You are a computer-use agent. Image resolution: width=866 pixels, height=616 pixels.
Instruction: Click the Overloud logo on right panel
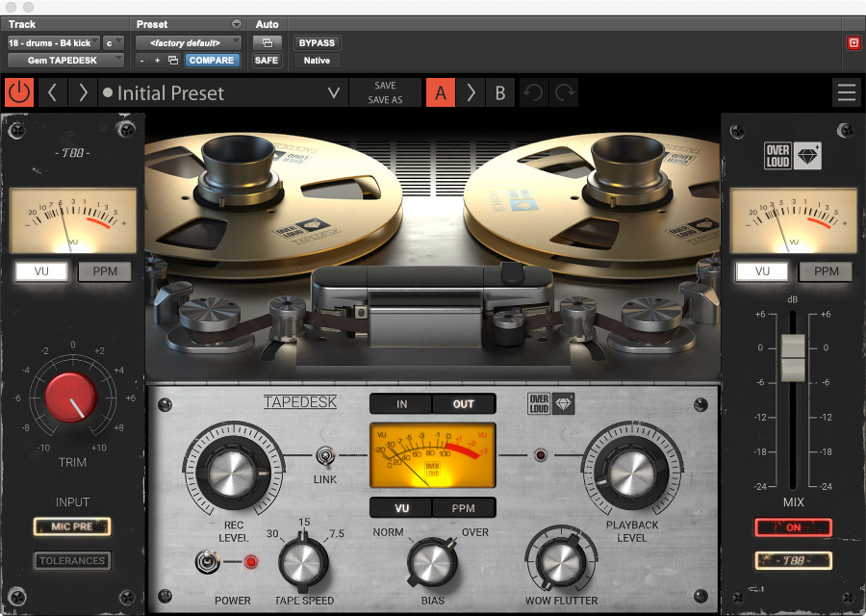(x=793, y=155)
